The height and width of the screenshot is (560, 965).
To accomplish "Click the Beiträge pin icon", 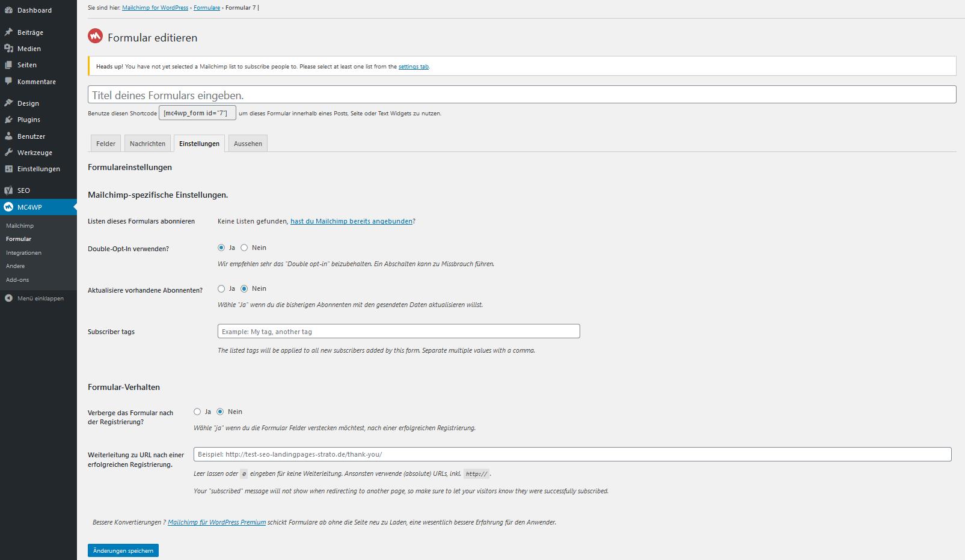I will (8, 32).
